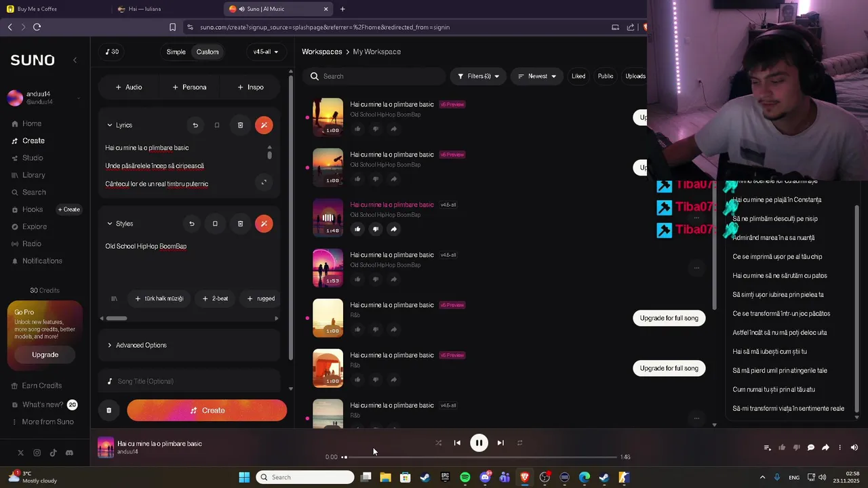The image size is (868, 488).
Task: Click Upgrade for full song button on the first R&b v5 Preview song
Action: [x=669, y=318]
